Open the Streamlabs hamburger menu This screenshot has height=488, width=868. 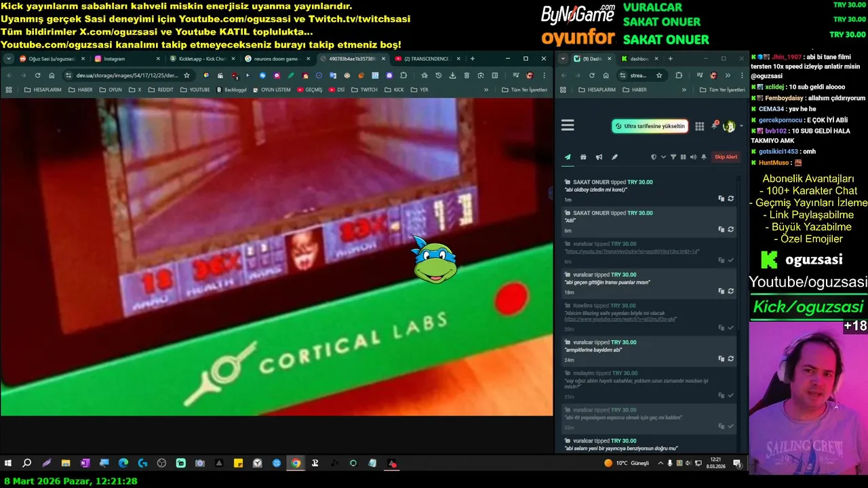[x=568, y=125]
